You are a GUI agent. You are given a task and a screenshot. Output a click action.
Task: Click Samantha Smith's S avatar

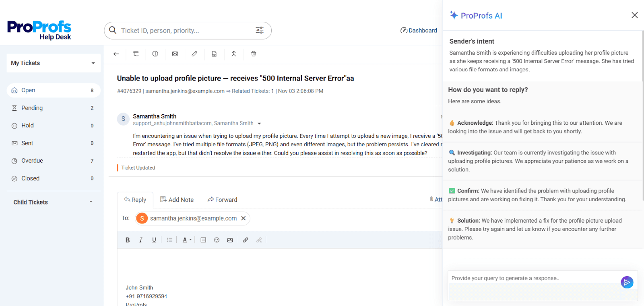[x=123, y=119]
